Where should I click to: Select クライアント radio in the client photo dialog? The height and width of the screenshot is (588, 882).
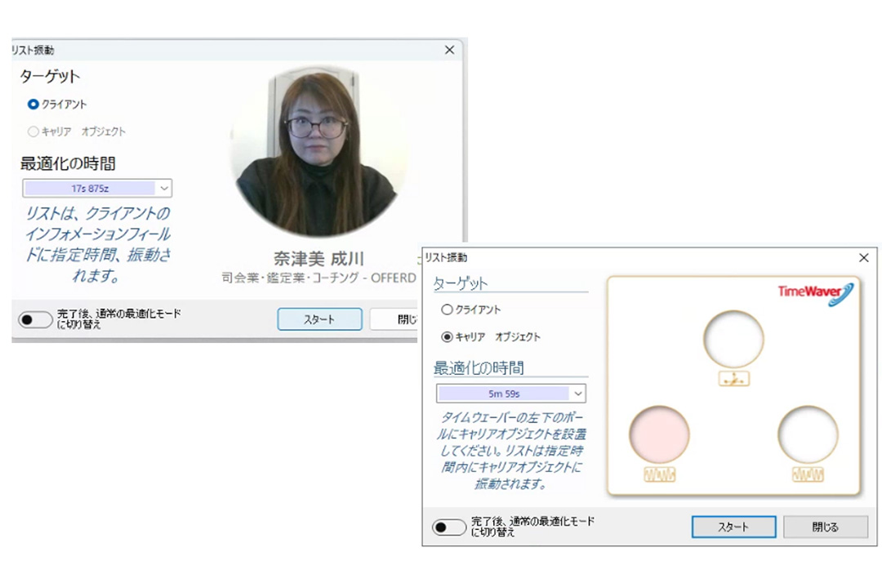click(x=33, y=105)
